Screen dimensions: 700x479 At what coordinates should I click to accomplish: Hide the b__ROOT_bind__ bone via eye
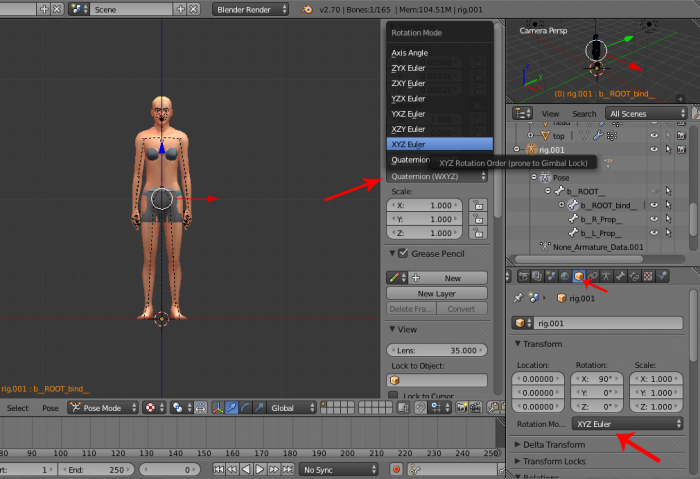pos(654,205)
